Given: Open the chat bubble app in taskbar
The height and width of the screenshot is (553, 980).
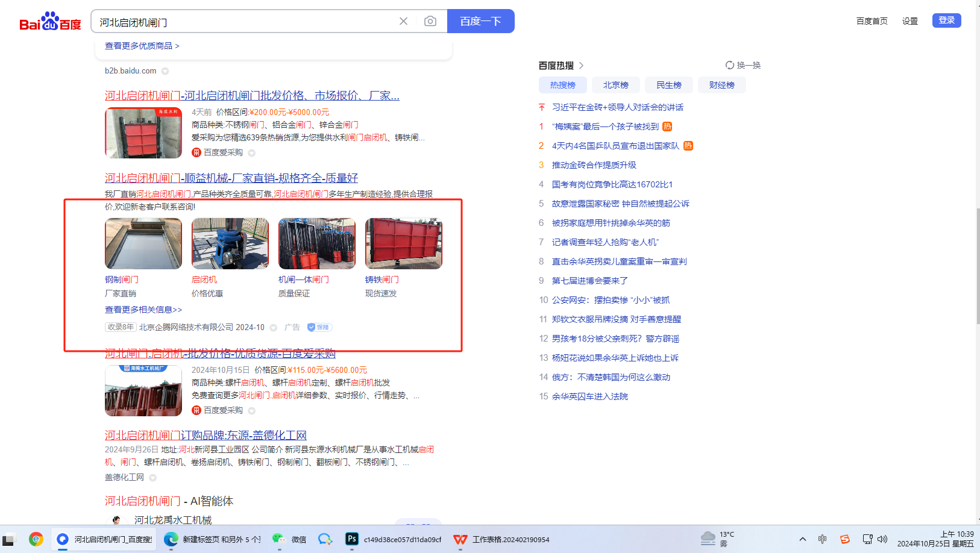Looking at the screenshot, I should pyautogui.click(x=325, y=539).
